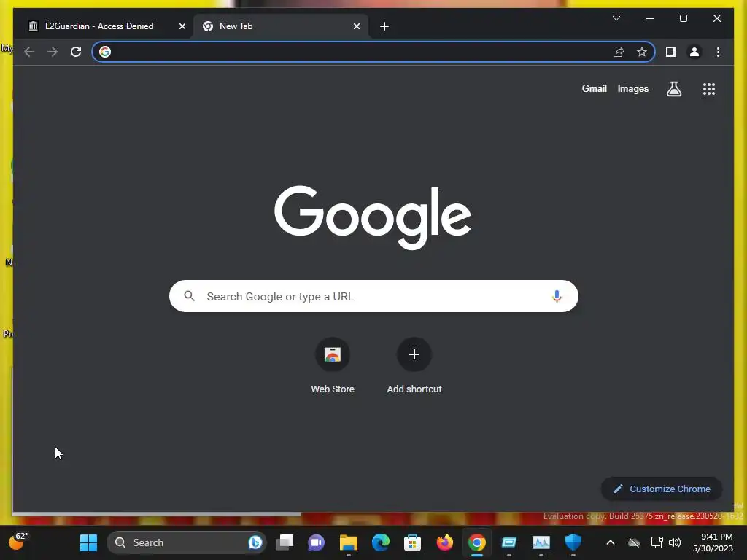The height and width of the screenshot is (560, 747).
Task: Open Windows Security shield on taskbar
Action: (573, 542)
